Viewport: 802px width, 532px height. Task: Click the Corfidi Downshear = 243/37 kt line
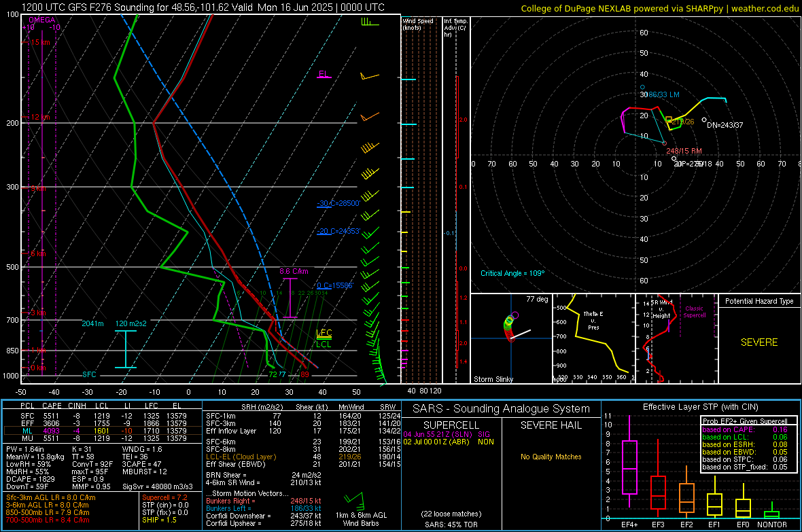[x=264, y=516]
